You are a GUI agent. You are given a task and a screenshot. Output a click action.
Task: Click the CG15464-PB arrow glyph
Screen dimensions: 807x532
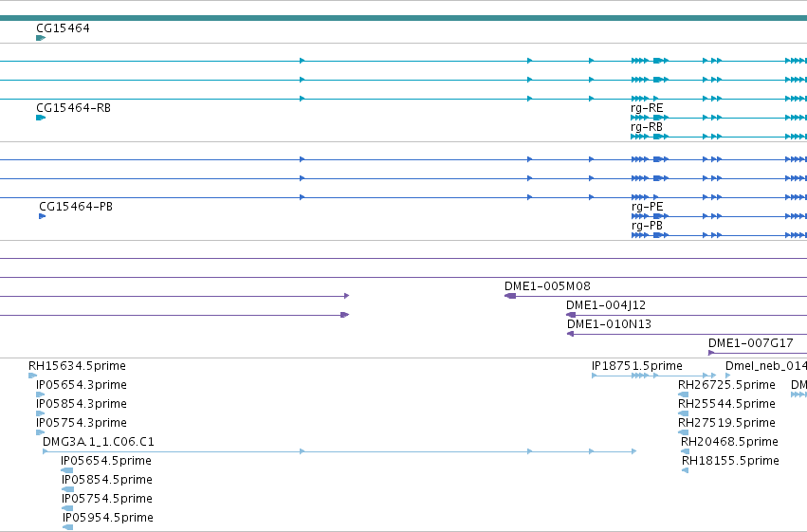(x=43, y=216)
